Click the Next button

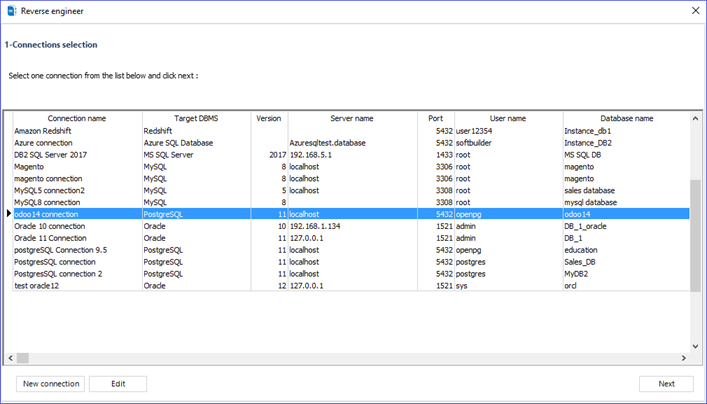pos(666,384)
